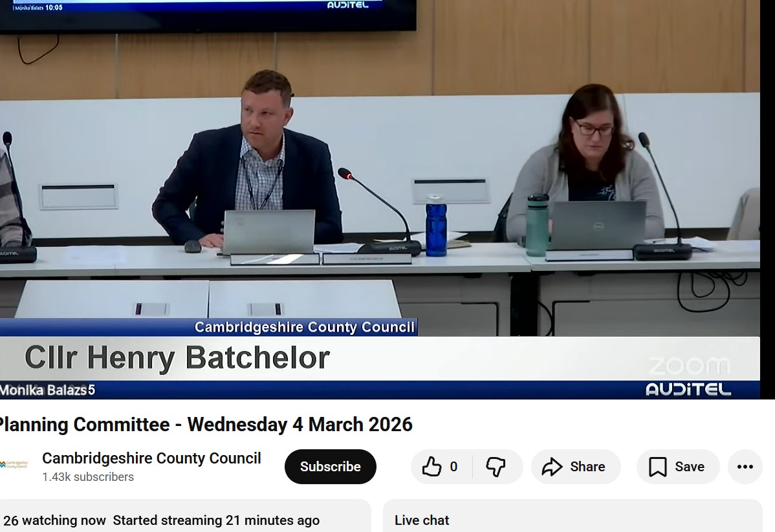Image resolution: width=775 pixels, height=532 pixels.
Task: Click the 1.43k subscribers count
Action: [x=88, y=477]
